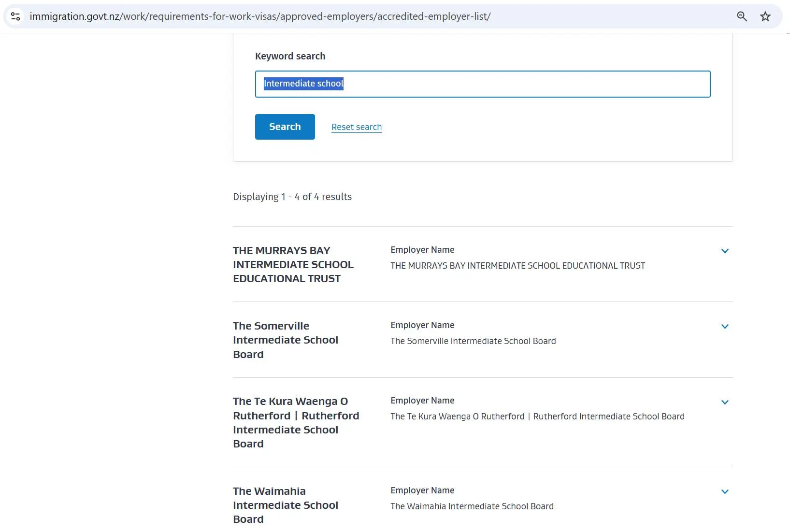Click the Somerville employer name value text
The width and height of the screenshot is (790, 532).
point(473,341)
